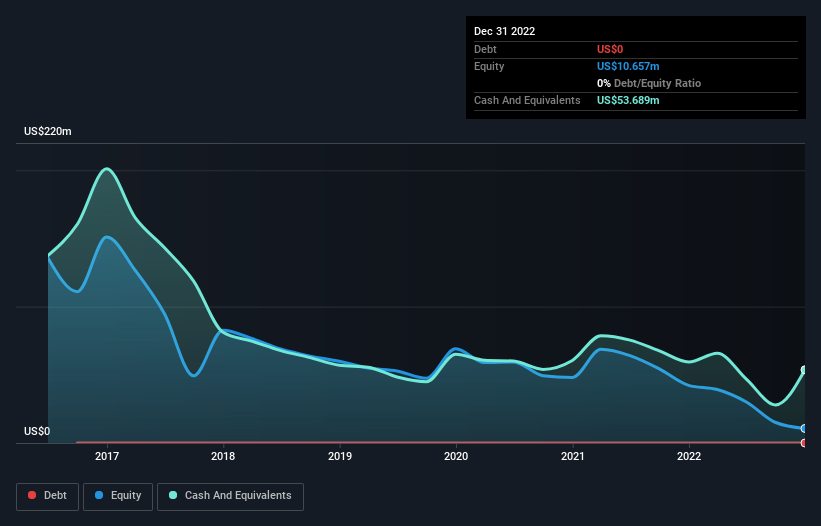Click teal Cash And Equivalents legend dot
The width and height of the screenshot is (821, 526).
click(x=173, y=495)
